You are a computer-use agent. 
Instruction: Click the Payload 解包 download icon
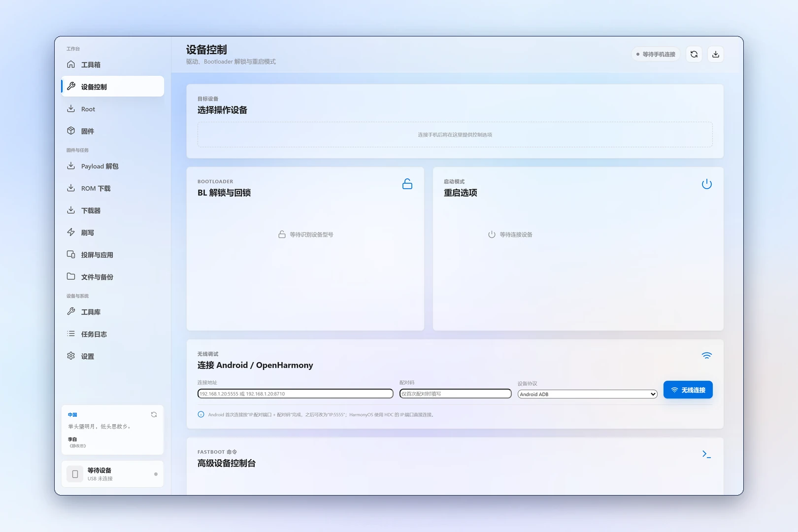pos(71,166)
